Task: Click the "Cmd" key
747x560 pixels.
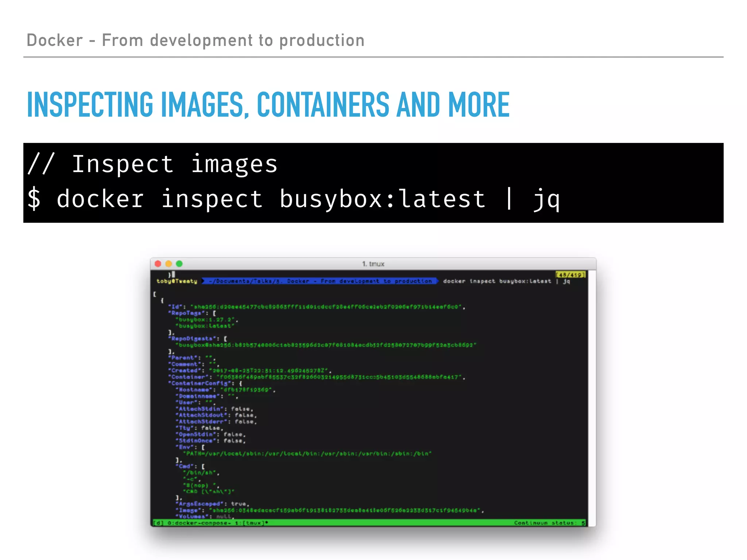Action: click(x=185, y=466)
